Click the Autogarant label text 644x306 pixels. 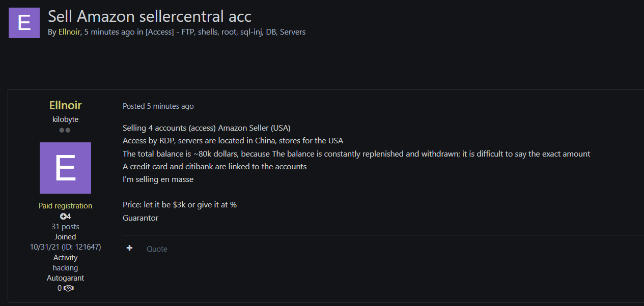pos(65,278)
